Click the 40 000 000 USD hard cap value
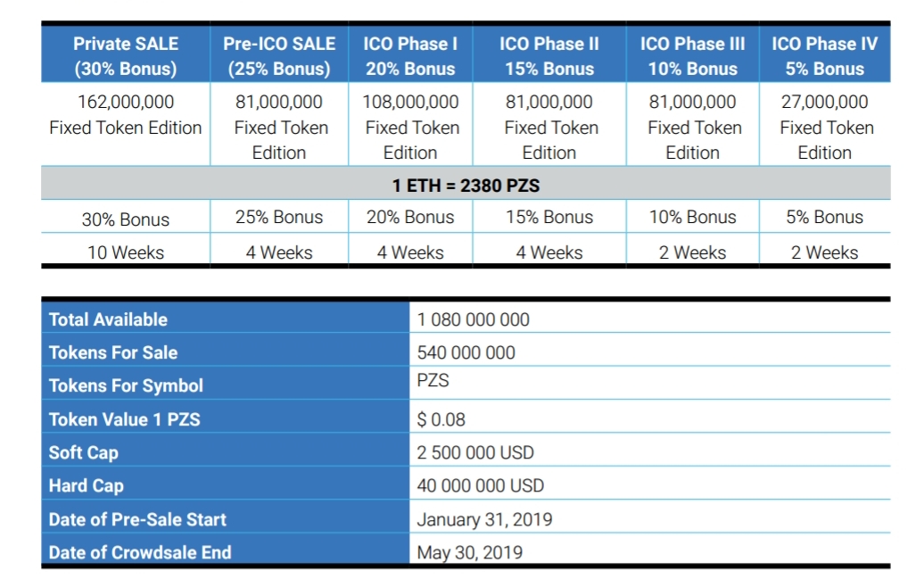The image size is (924, 587). (481, 486)
